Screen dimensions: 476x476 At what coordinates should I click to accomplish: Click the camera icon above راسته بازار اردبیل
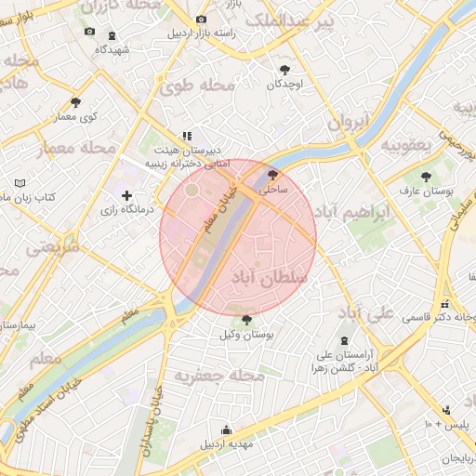201,20
